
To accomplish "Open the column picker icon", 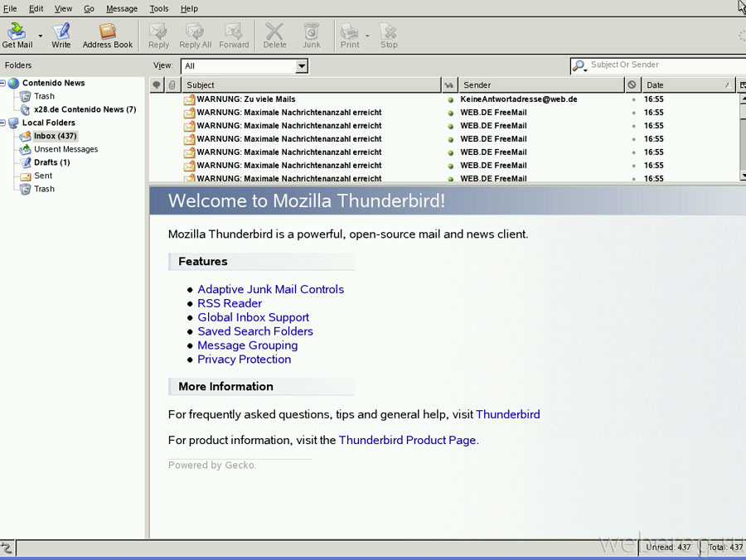I will click(x=741, y=85).
